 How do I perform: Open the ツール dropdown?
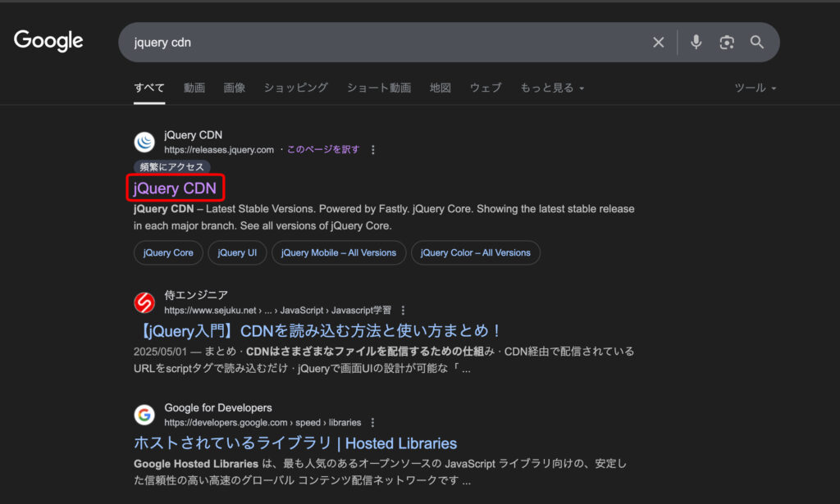[756, 88]
